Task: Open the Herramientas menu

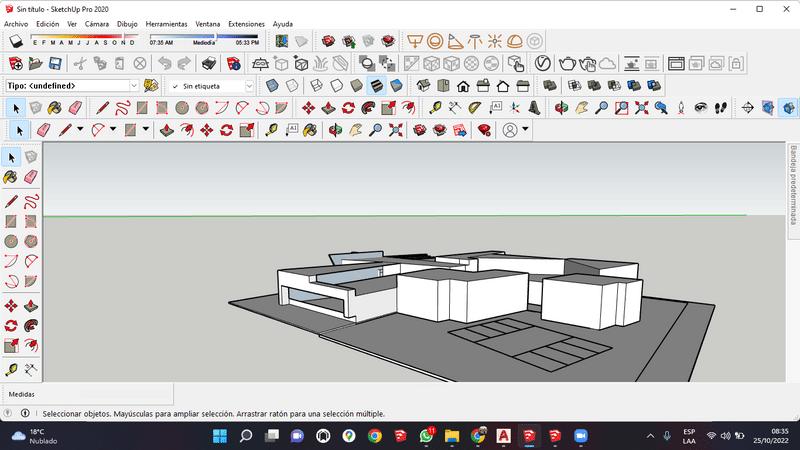Action: 166,24
